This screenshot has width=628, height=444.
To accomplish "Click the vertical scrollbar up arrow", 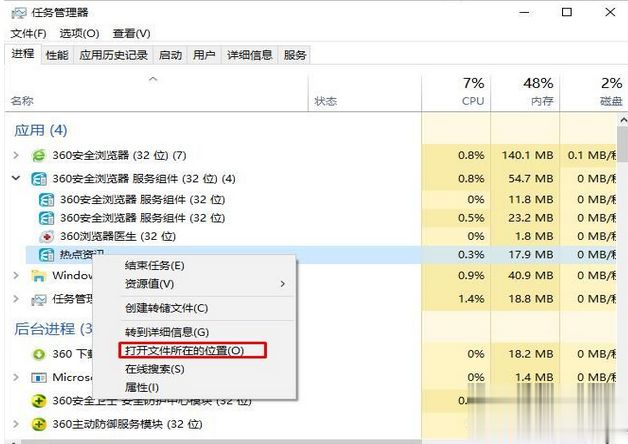I will point(623,120).
